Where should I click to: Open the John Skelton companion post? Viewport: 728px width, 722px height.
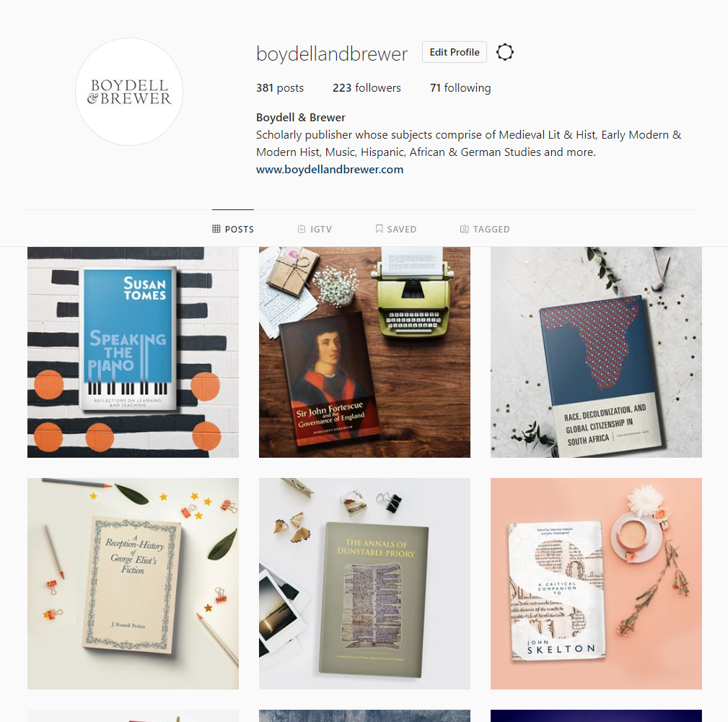[x=596, y=583]
